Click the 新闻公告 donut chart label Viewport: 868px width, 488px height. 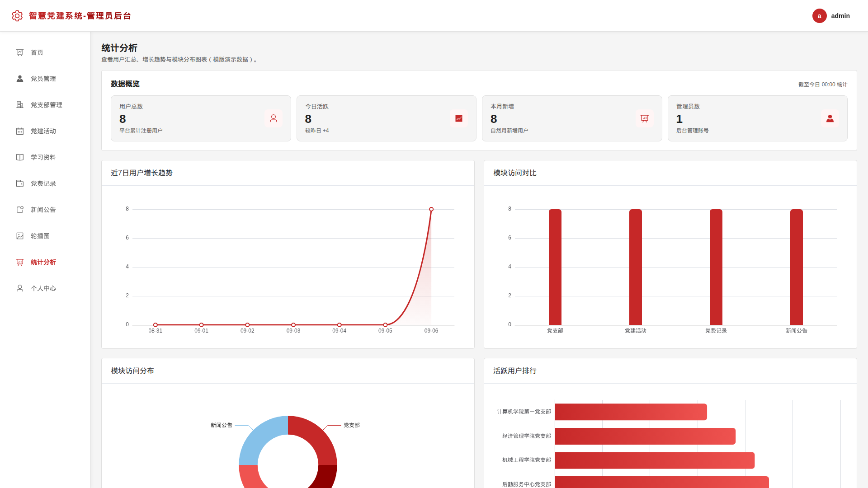[222, 425]
